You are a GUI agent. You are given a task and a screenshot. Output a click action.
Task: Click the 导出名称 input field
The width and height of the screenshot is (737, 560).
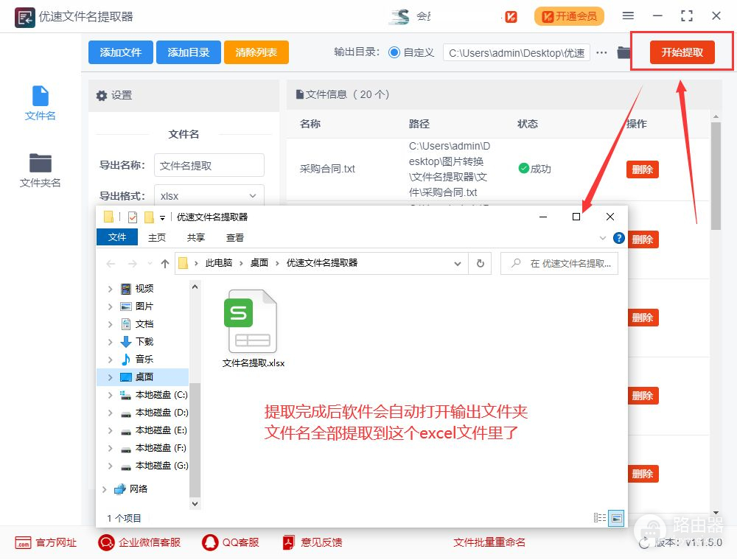209,166
